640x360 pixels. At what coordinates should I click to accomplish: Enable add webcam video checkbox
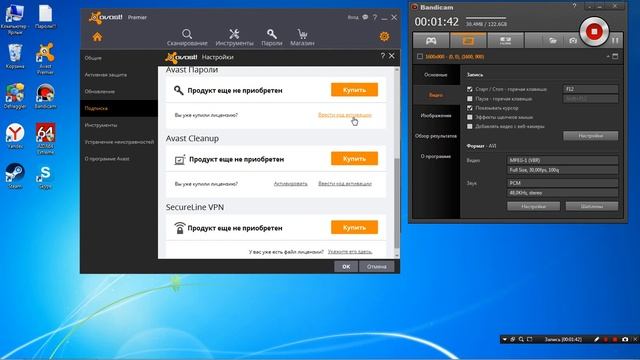[x=470, y=127]
